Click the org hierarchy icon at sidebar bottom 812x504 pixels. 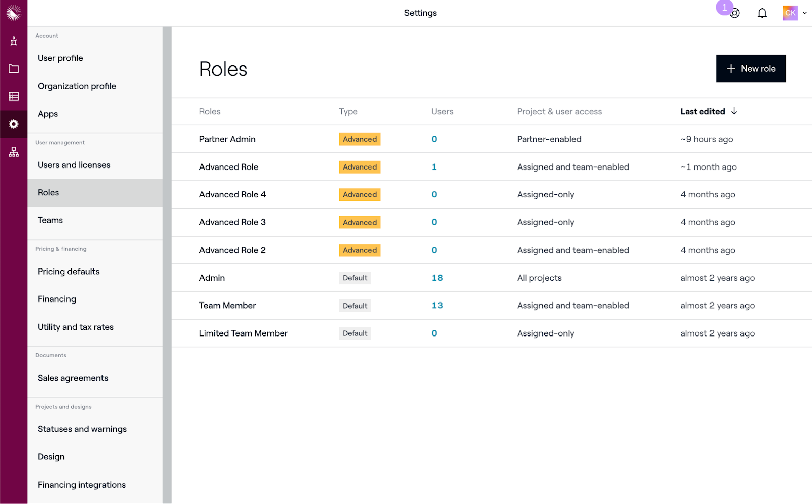(14, 151)
